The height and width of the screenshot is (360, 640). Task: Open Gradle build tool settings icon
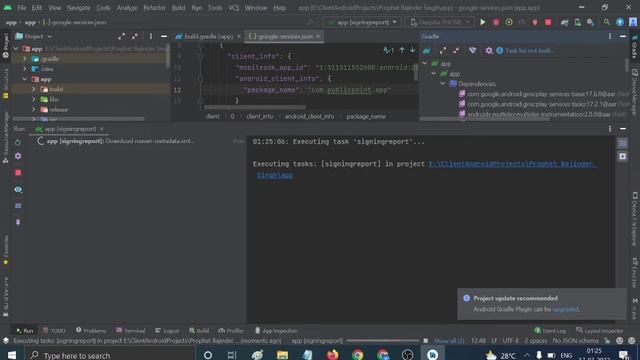click(x=489, y=51)
